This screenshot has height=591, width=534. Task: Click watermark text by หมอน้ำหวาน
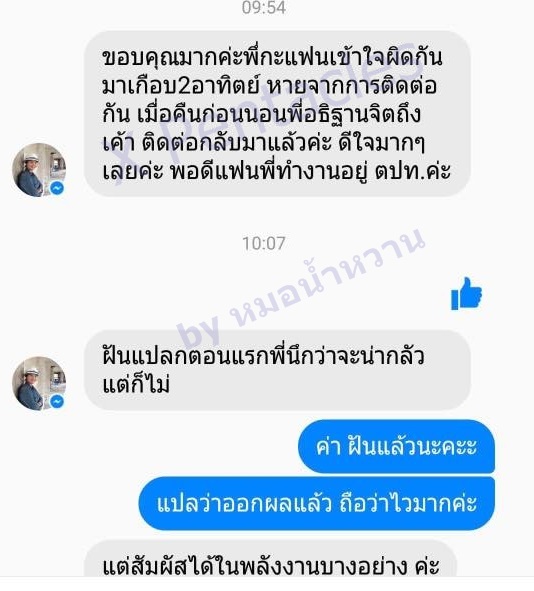click(x=301, y=288)
